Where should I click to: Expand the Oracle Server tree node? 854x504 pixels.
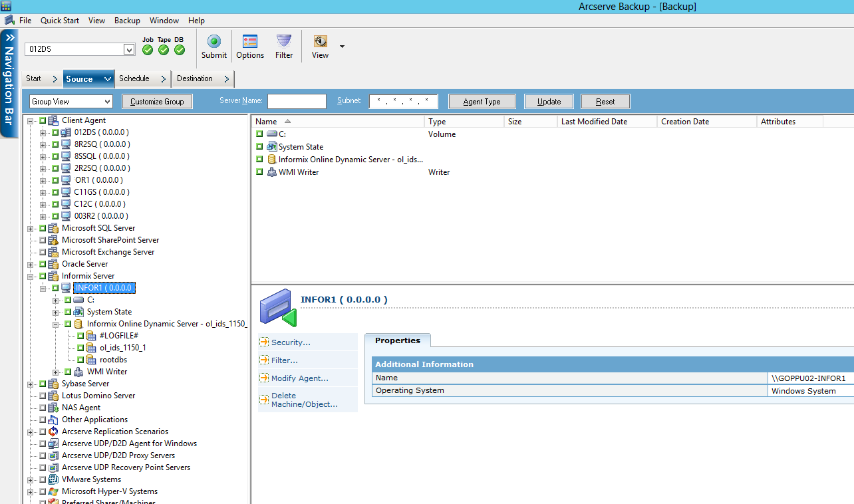pyautogui.click(x=29, y=264)
